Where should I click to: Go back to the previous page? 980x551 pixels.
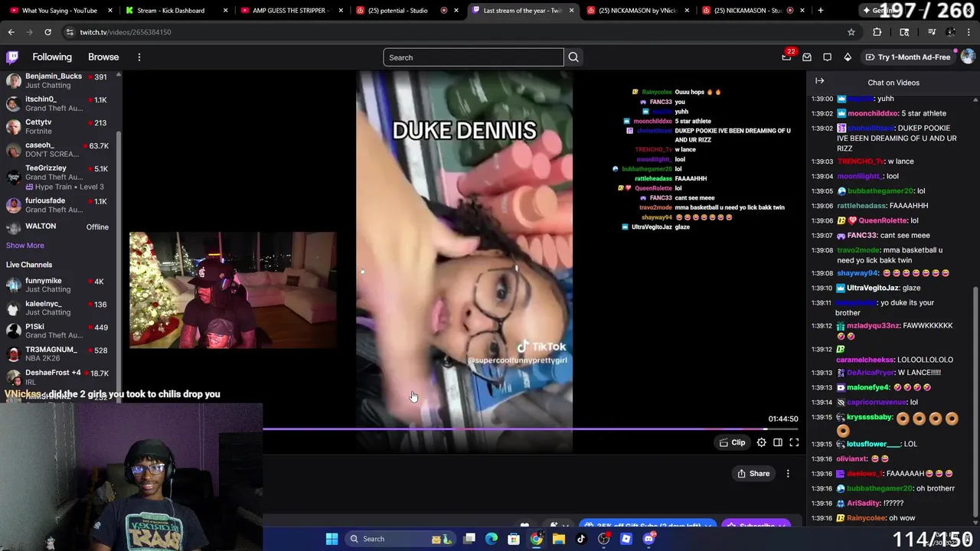coord(11,32)
